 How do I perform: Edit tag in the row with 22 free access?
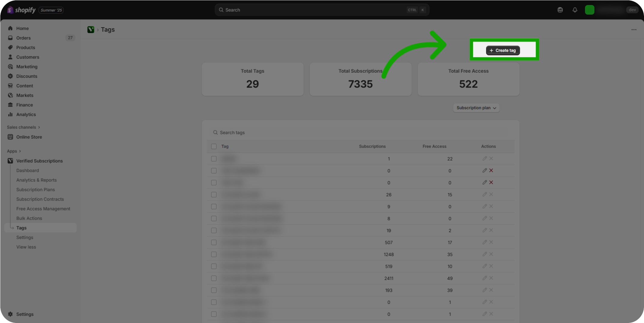point(485,158)
